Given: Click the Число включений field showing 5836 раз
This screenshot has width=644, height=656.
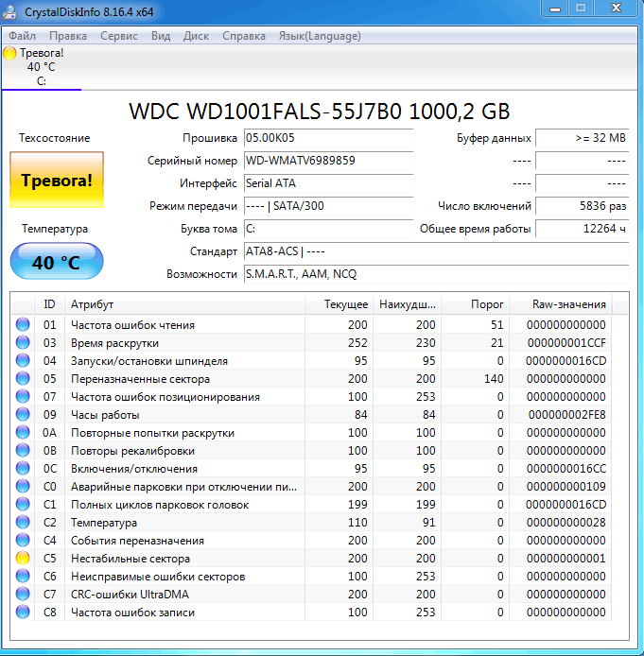Looking at the screenshot, I should pyautogui.click(x=583, y=206).
